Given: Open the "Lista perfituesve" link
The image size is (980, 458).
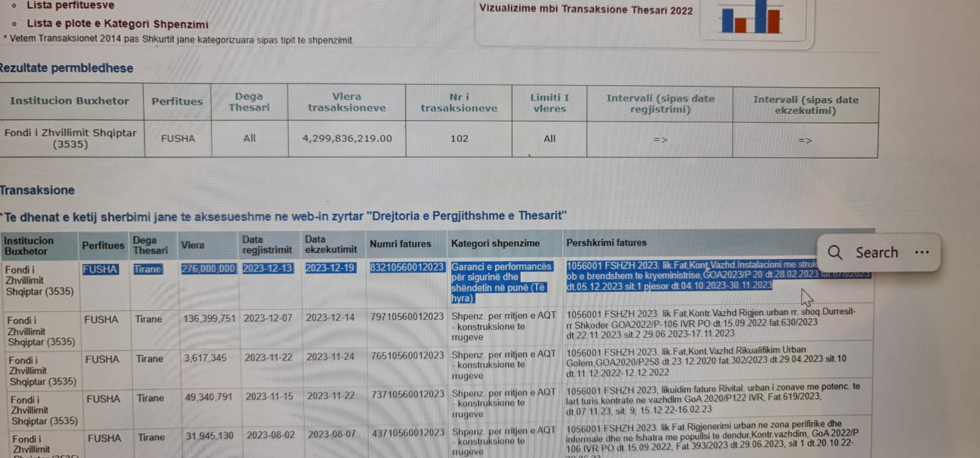Looking at the screenshot, I should [70, 5].
